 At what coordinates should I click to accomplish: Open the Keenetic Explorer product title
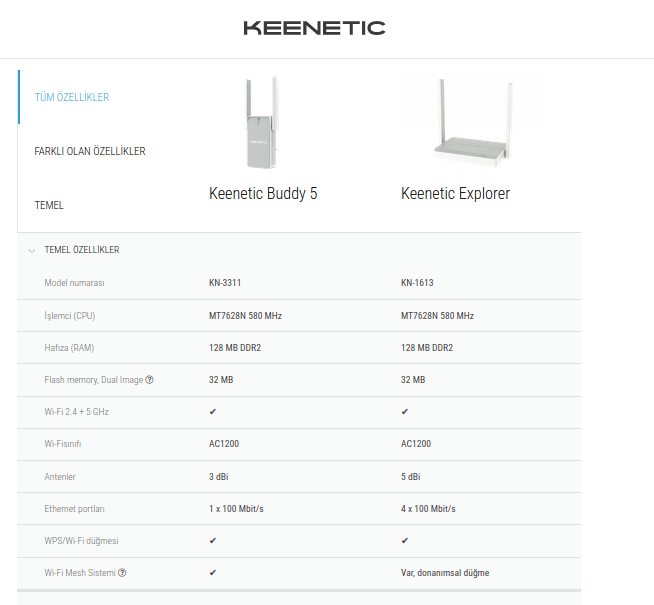455,193
